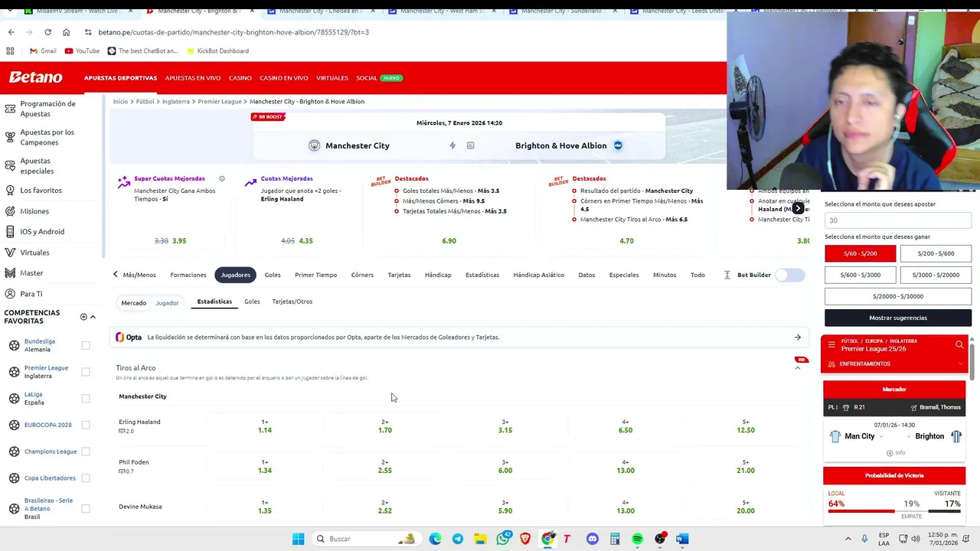Toggle the Bet Builder switch

point(790,275)
